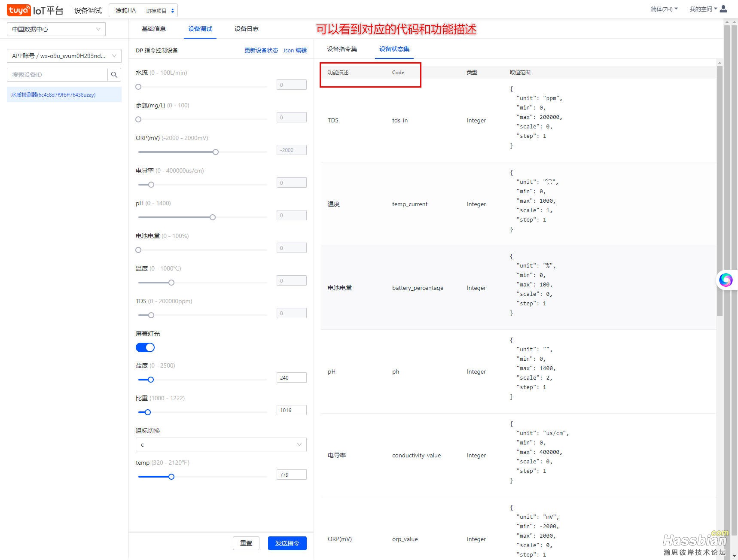Screen dimensions: 738x560
Task: Switch to the 基础信息 tab
Action: pos(154,29)
